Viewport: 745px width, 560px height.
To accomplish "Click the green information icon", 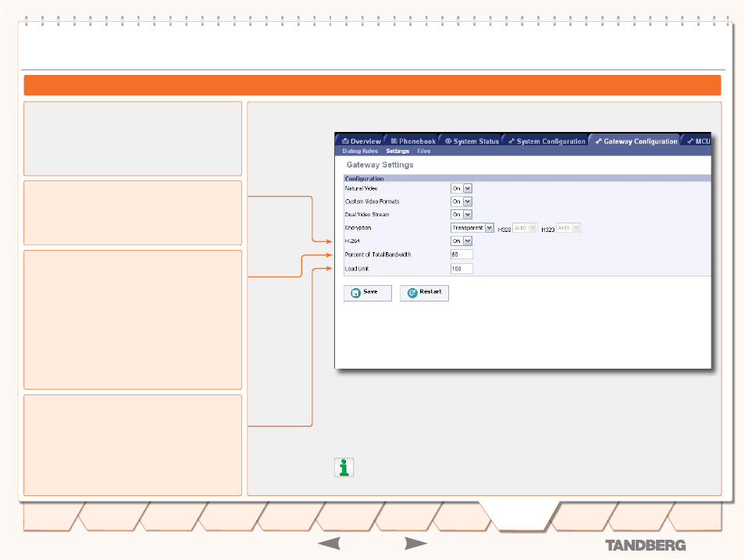I will [344, 467].
